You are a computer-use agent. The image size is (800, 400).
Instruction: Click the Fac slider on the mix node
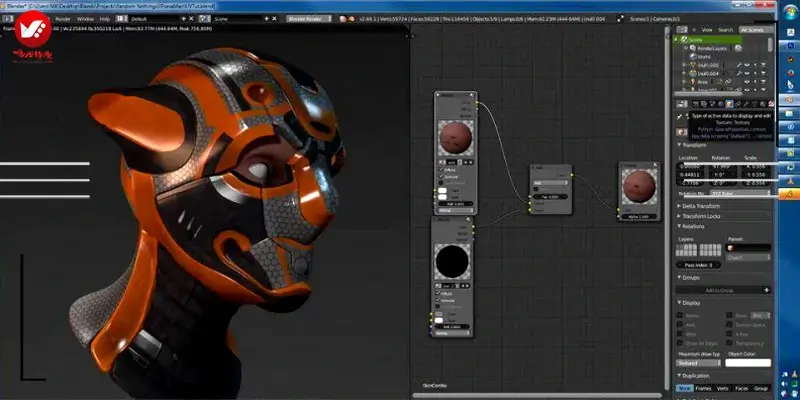click(550, 196)
